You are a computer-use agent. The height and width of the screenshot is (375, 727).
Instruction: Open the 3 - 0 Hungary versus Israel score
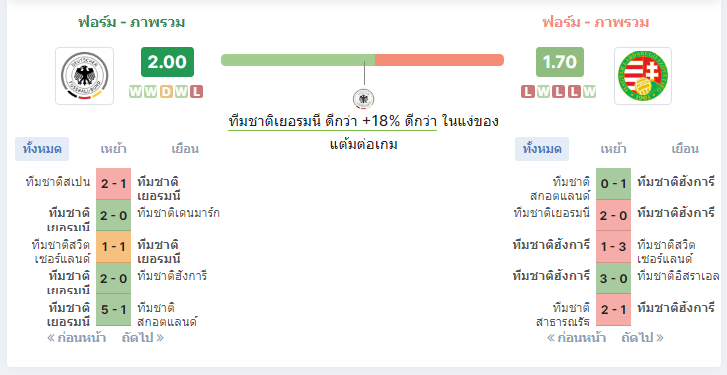point(613,278)
